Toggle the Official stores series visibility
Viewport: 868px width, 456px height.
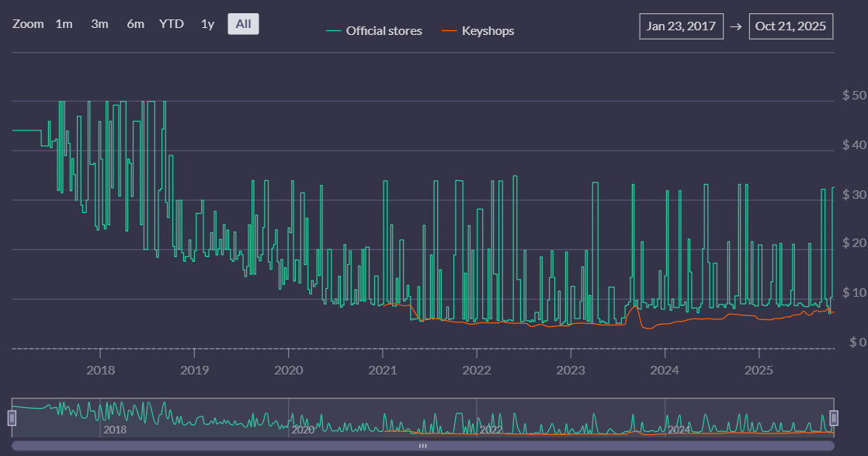pos(384,31)
